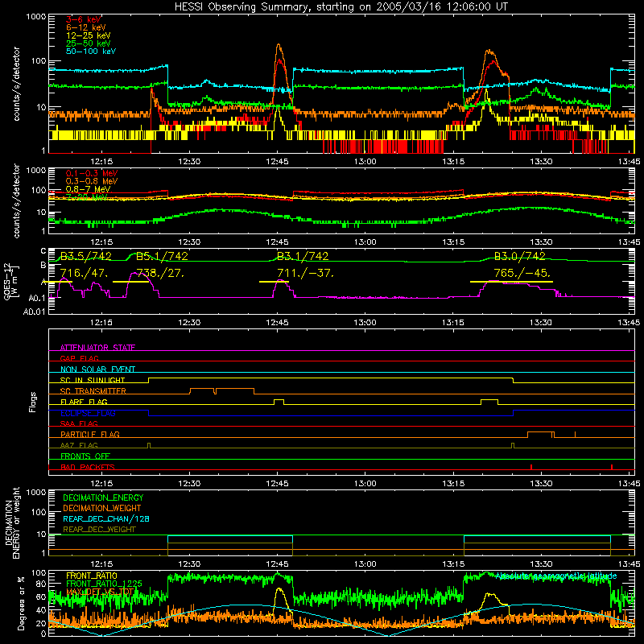This screenshot has width=644, height=644.
Task: Click the ATTENUATOR_STATE flag label
Action: [97, 348]
